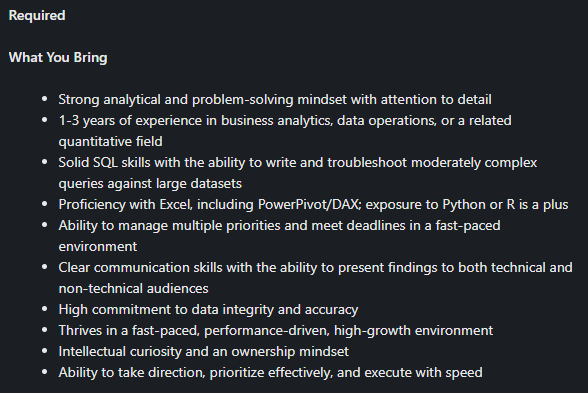Click the words 'high-growth environment'

click(x=413, y=330)
